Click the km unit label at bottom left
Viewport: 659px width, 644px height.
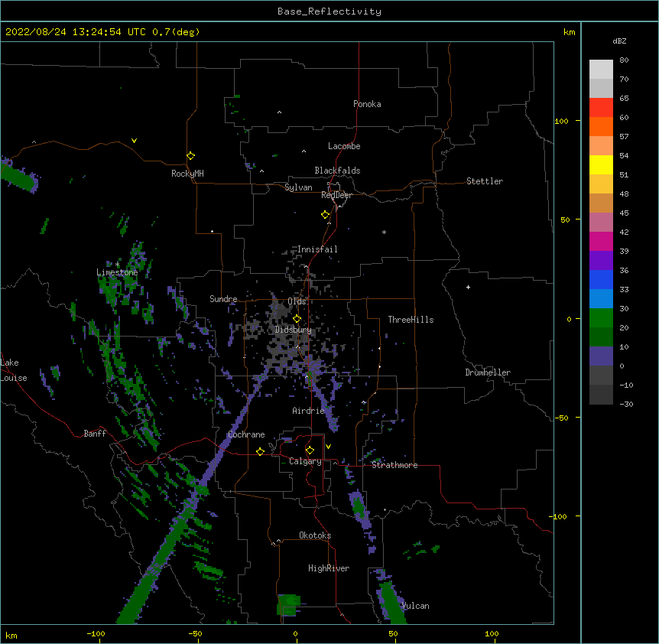point(11,636)
